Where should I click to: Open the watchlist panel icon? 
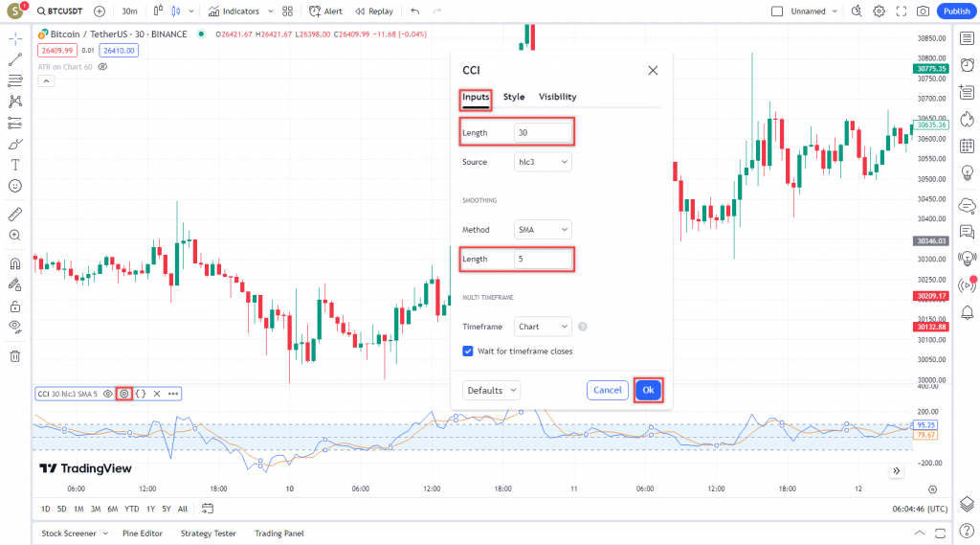[967, 38]
